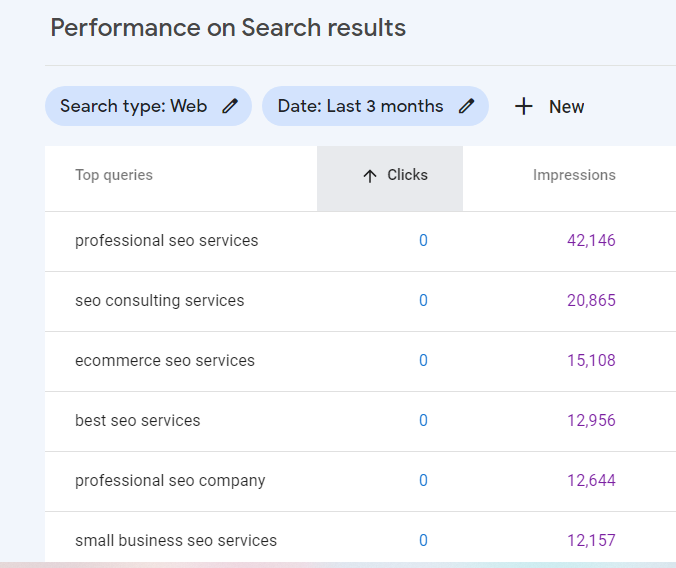
Task: Open the Date: Last 3 months chip
Action: (360, 106)
